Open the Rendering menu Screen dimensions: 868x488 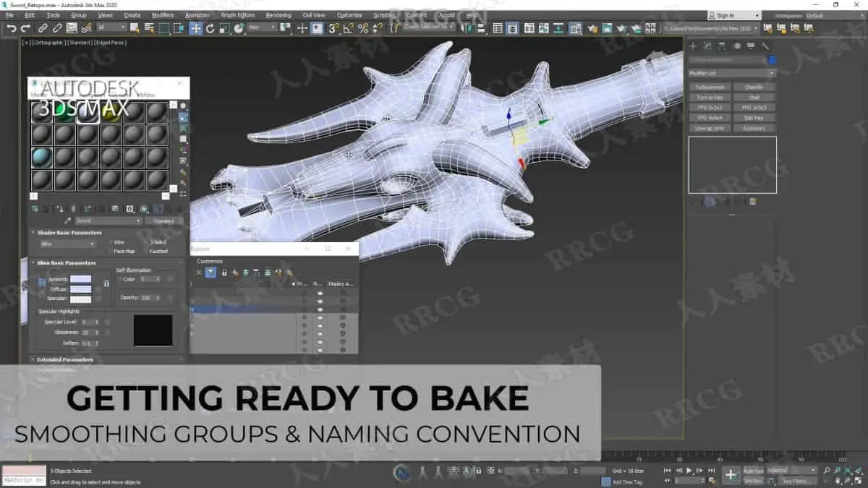coord(278,15)
